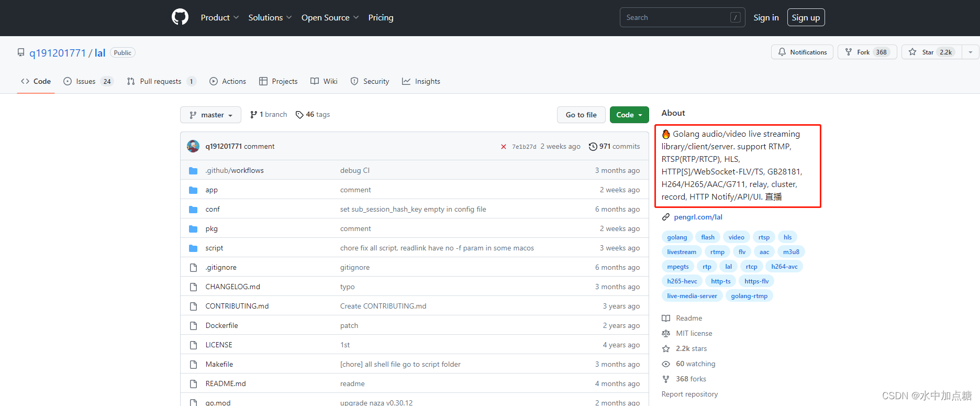Open the Insights tab
This screenshot has width=980, height=406.
(x=421, y=81)
